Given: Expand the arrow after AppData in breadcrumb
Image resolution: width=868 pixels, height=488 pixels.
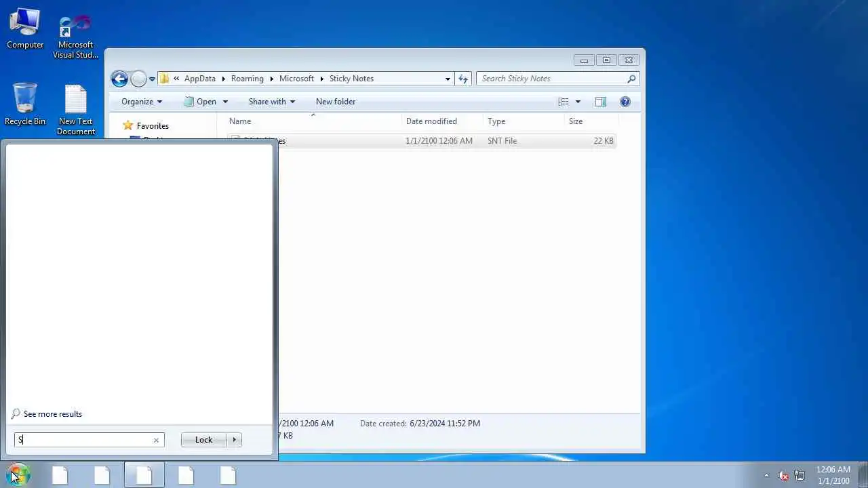Looking at the screenshot, I should point(223,79).
